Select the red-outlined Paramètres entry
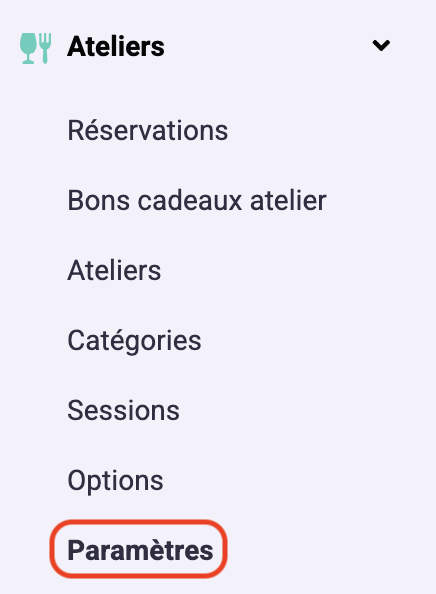Screen dimensions: 436x594 [140, 550]
